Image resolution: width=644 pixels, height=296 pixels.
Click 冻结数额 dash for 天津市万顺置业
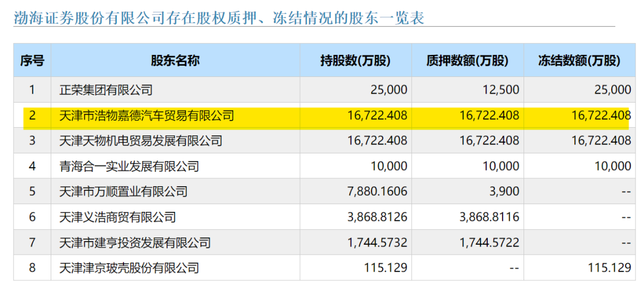[x=626, y=192]
